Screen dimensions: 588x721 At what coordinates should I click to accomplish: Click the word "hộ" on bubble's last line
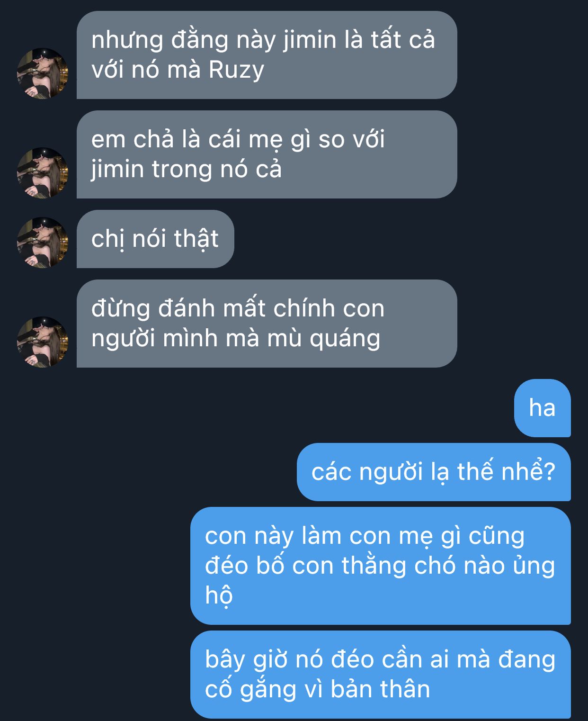click(219, 595)
